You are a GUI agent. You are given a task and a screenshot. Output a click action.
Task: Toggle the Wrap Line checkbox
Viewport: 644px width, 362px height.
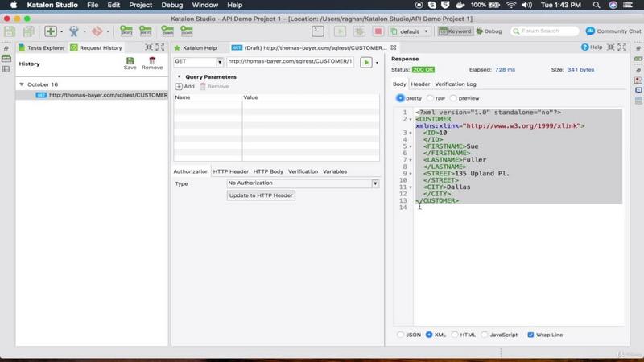(x=530, y=335)
